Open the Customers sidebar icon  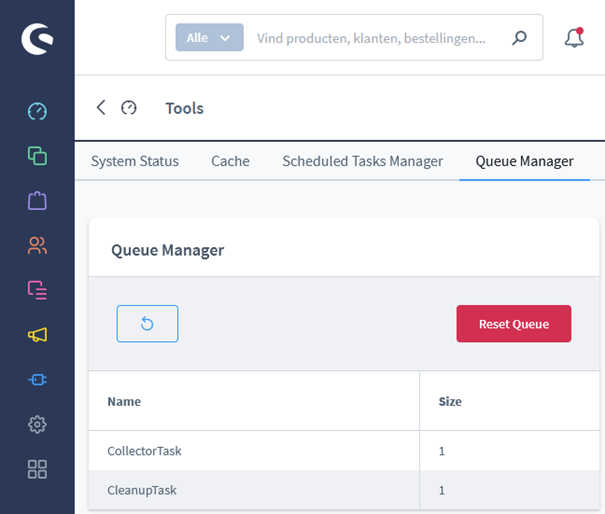[37, 245]
